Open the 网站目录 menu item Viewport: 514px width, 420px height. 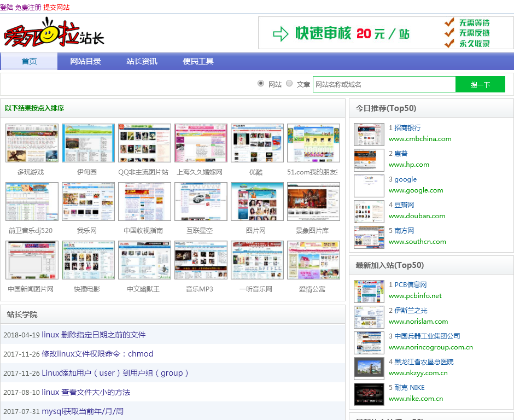[85, 61]
